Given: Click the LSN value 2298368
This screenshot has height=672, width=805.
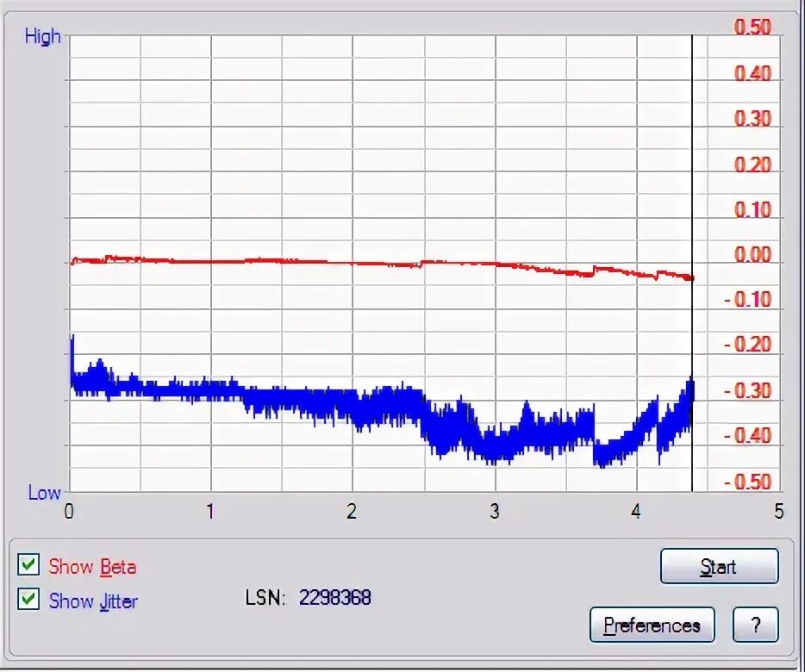Looking at the screenshot, I should [x=334, y=598].
